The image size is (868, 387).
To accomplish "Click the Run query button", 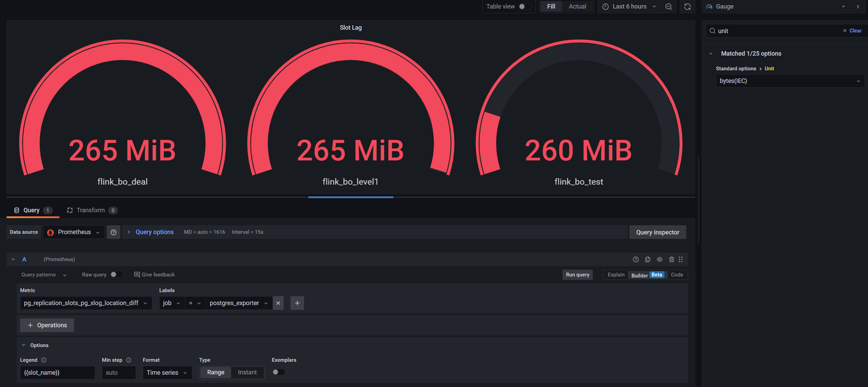I will 577,274.
